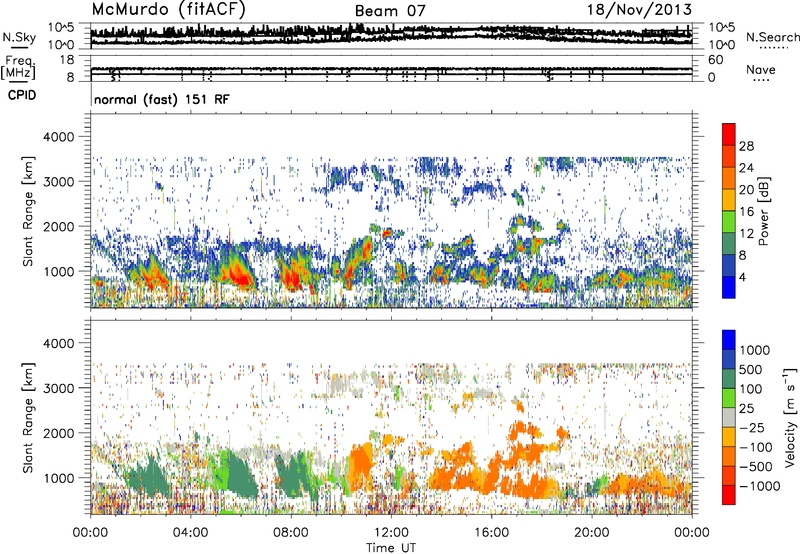800x554 pixels.
Task: Click the noise trace in N.Sky panel
Action: (391, 34)
